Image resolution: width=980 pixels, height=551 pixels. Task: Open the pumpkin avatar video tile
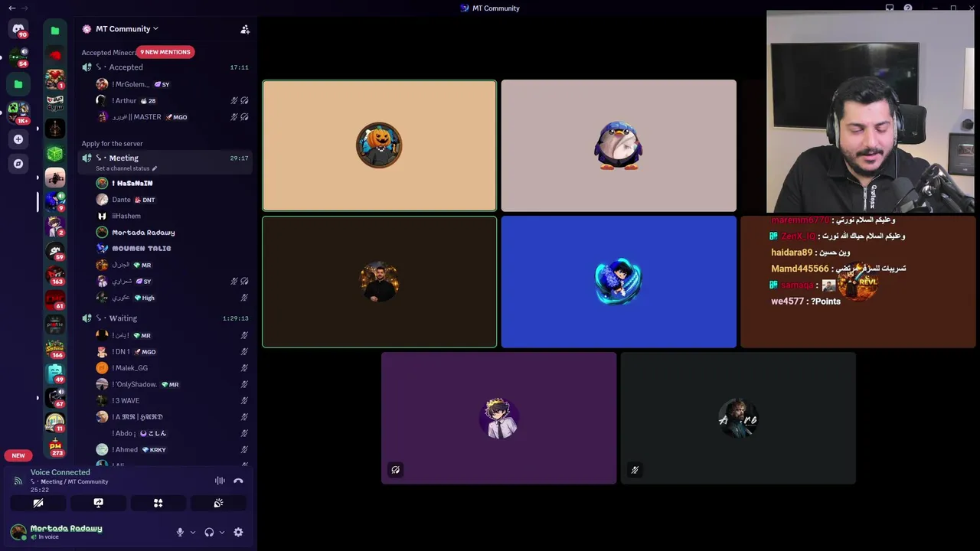point(379,145)
